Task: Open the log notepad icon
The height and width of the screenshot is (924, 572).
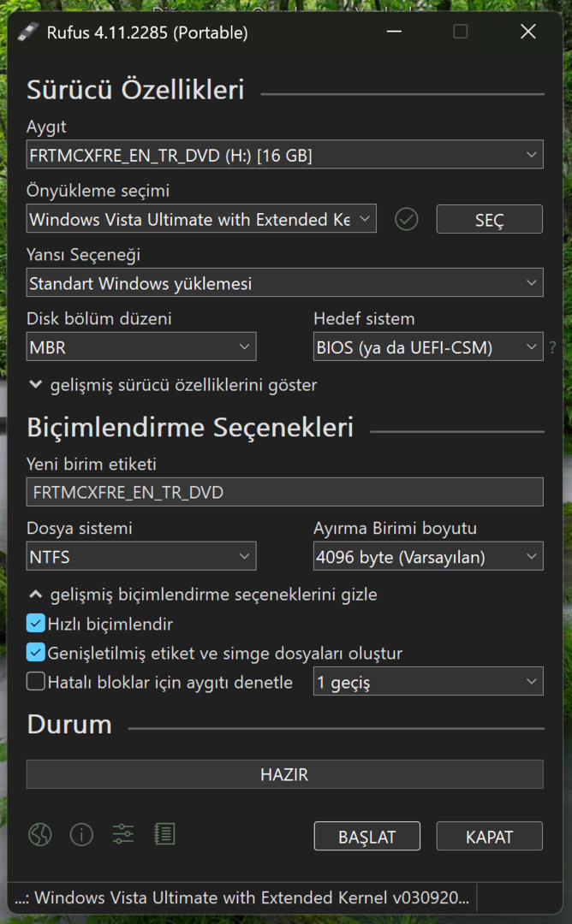Action: point(164,834)
